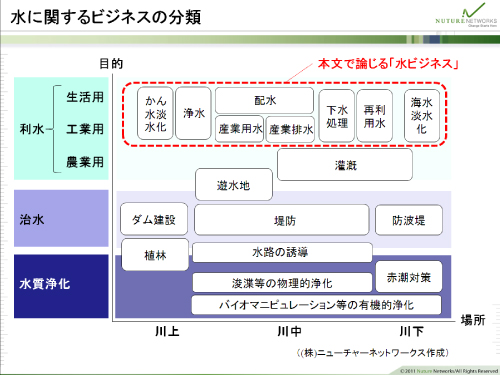500x375 pixels.
Task: Select the 堤防 box
Action: tap(282, 220)
